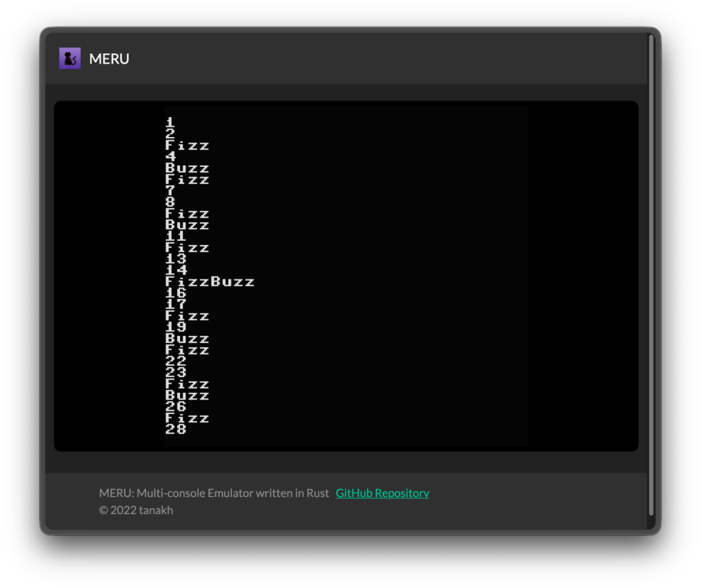Screen dimensions: 701x588
Task: Click the vertical scrollbar on the right edge
Action: point(651,274)
